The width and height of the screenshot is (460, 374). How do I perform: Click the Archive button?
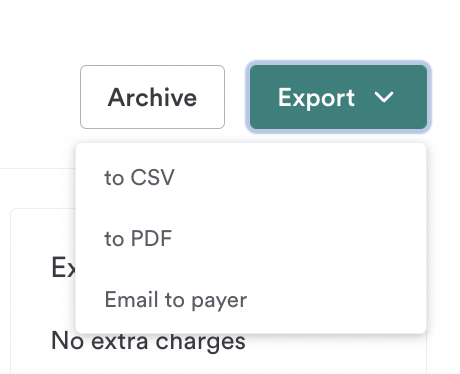152,97
